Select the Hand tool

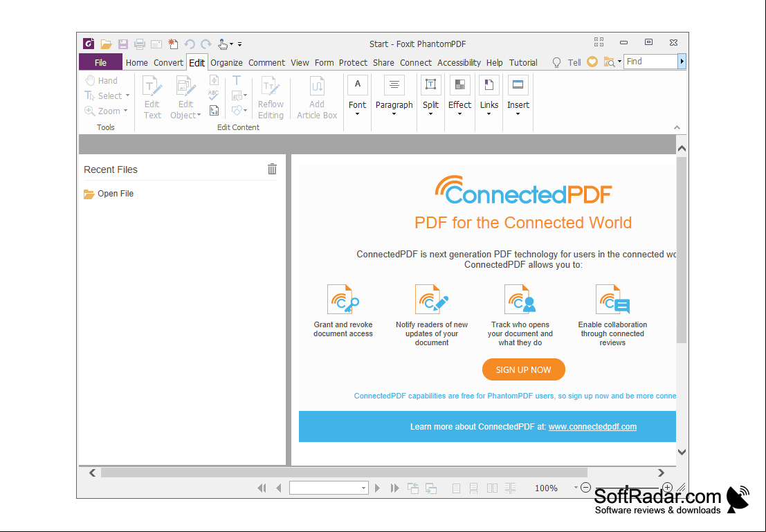pyautogui.click(x=102, y=81)
